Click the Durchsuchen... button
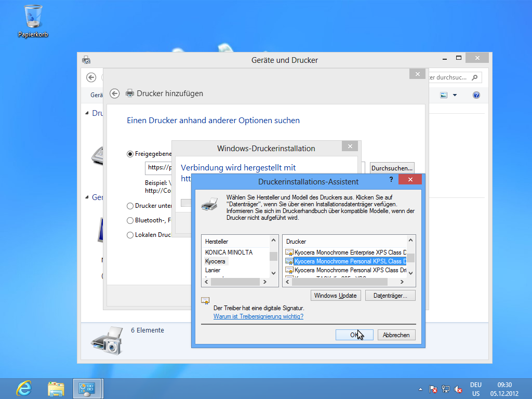Image resolution: width=532 pixels, height=399 pixels. (x=392, y=168)
